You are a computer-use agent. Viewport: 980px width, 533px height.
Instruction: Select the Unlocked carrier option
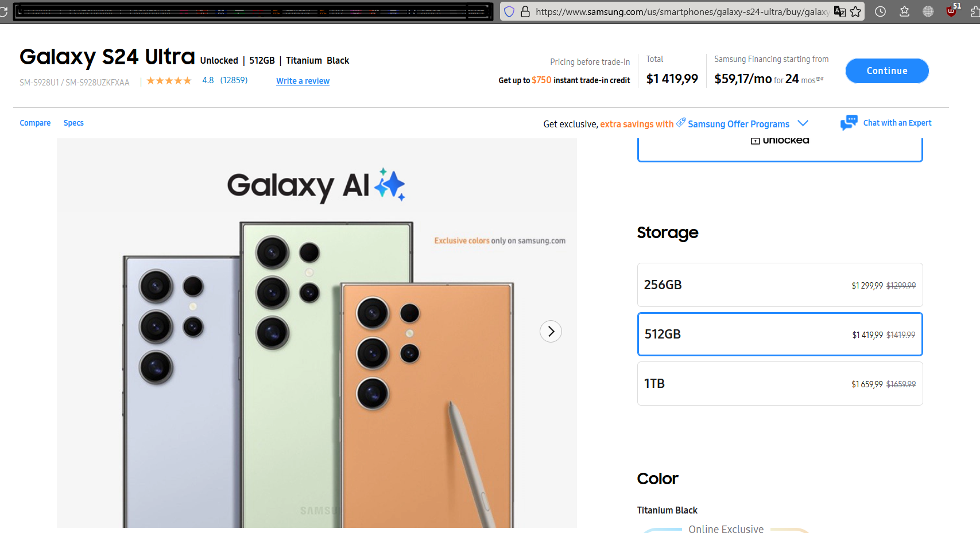click(x=780, y=149)
